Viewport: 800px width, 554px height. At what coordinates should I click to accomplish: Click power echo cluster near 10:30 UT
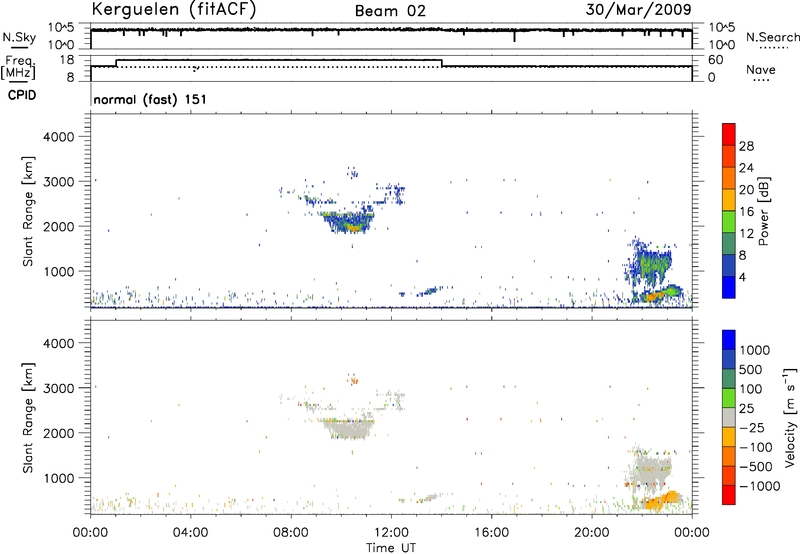pos(349,221)
